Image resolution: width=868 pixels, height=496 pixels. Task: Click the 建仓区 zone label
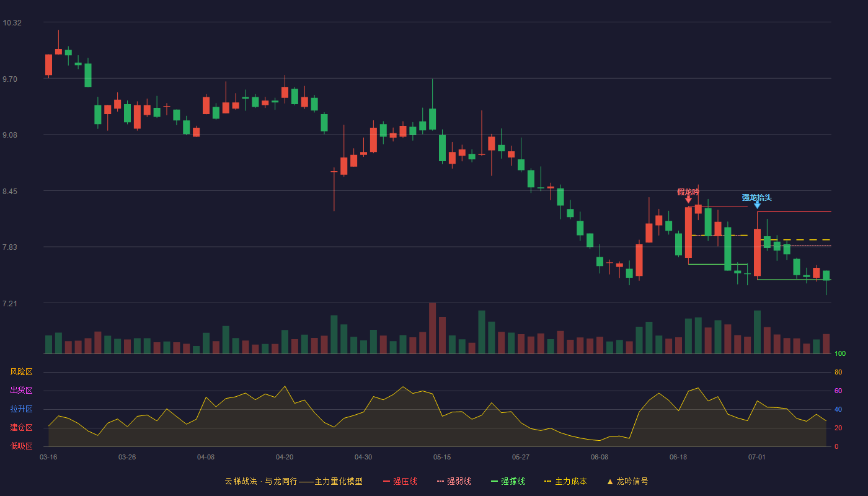point(21,428)
